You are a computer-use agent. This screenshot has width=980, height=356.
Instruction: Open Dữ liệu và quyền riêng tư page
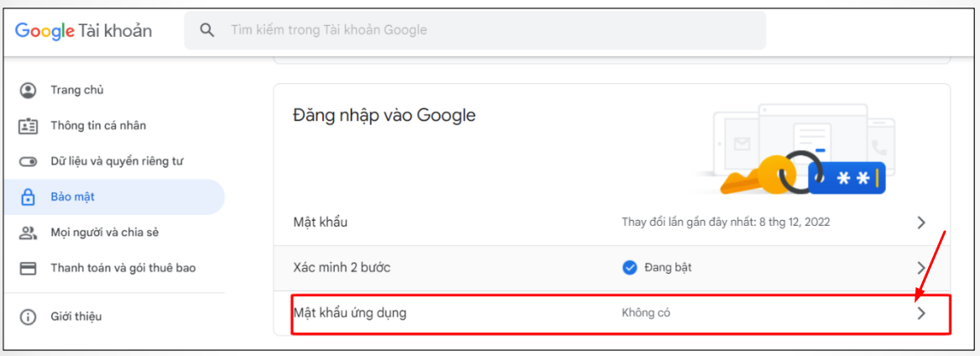117,161
